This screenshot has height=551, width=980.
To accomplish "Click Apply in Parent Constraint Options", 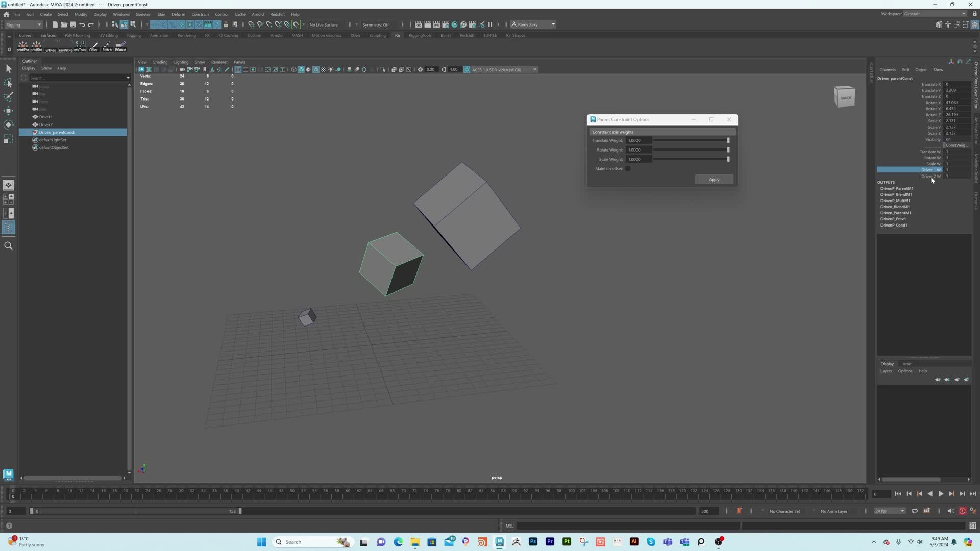I will [x=714, y=179].
